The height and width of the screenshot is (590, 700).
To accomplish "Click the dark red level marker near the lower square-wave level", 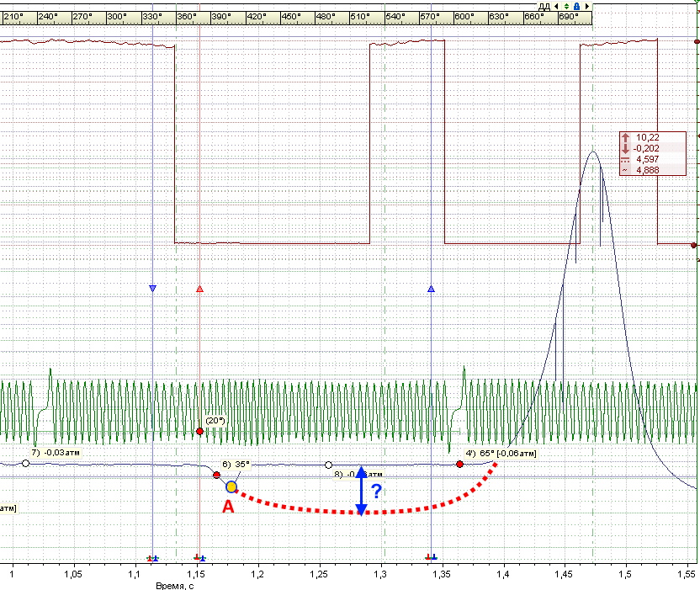I will [694, 245].
